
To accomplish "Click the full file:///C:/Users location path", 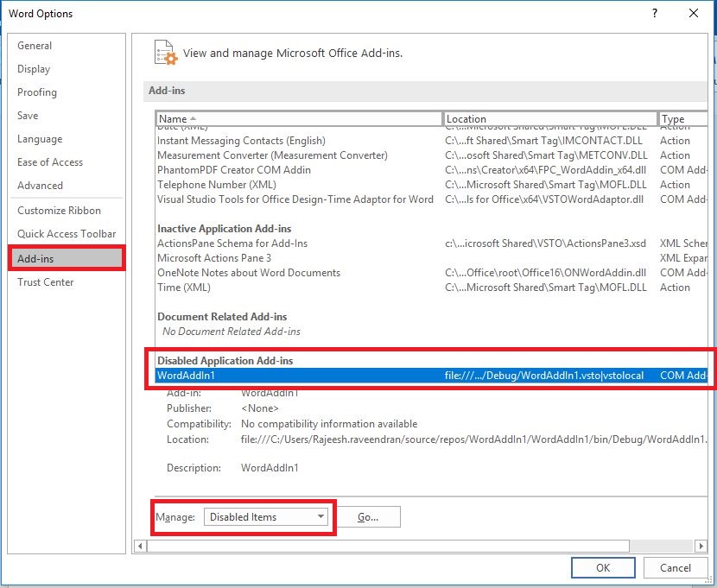I will [474, 439].
